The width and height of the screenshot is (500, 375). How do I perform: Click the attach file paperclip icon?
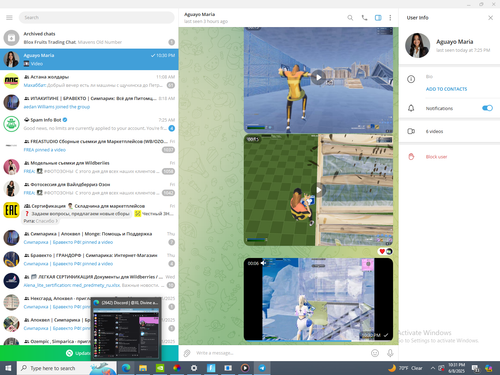187,353
